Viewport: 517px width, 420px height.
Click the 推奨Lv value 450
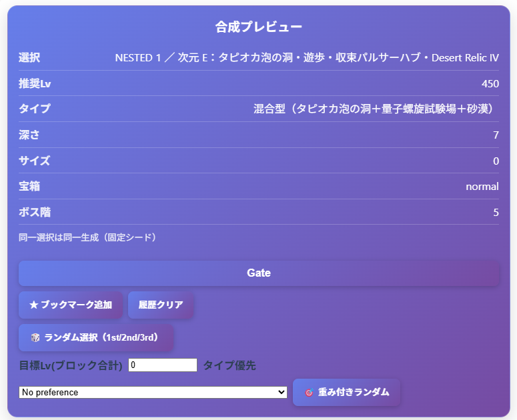490,84
